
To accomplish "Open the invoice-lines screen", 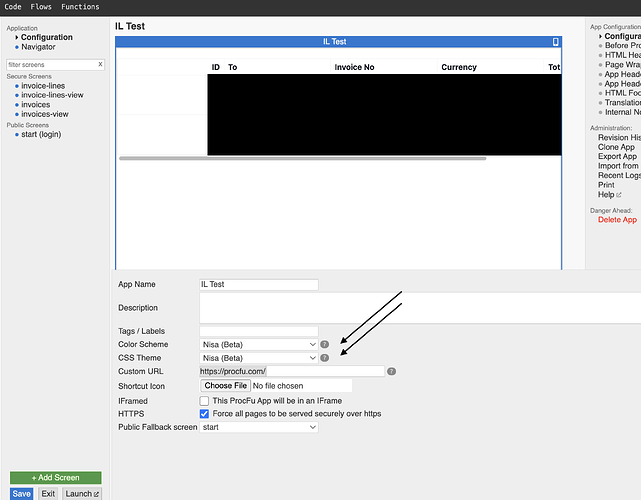I will pos(43,86).
